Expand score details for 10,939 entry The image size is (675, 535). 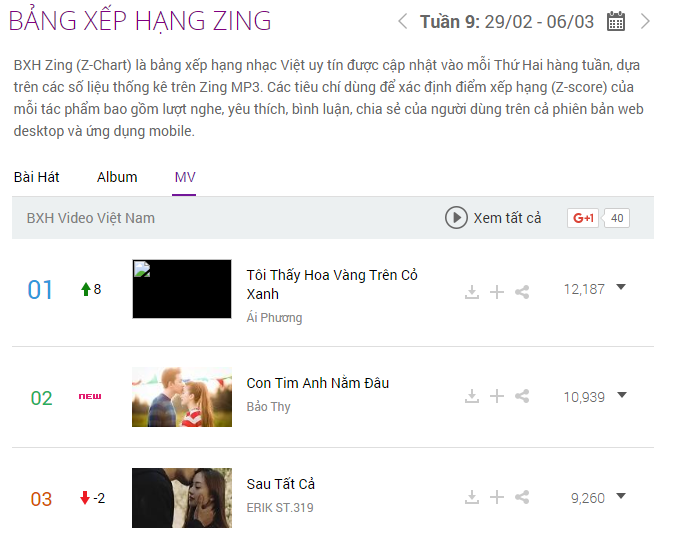point(621,395)
